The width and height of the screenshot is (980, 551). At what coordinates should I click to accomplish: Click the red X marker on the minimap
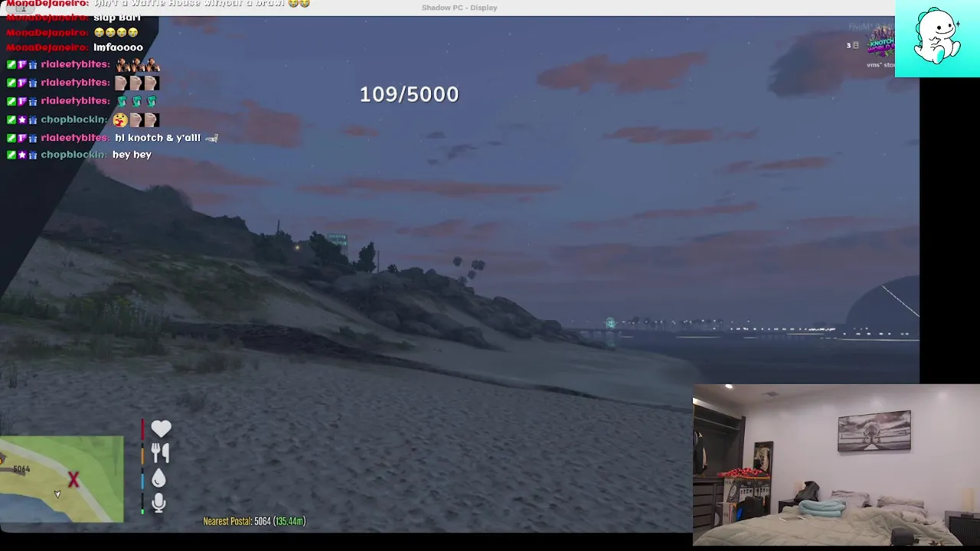tap(73, 480)
